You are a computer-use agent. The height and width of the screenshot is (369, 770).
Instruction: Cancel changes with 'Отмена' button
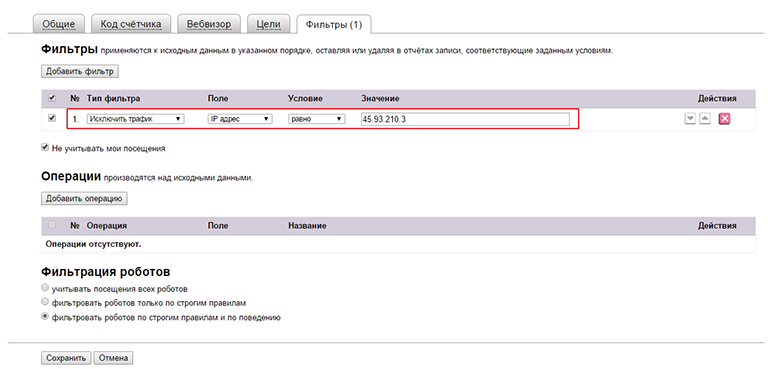(x=113, y=358)
